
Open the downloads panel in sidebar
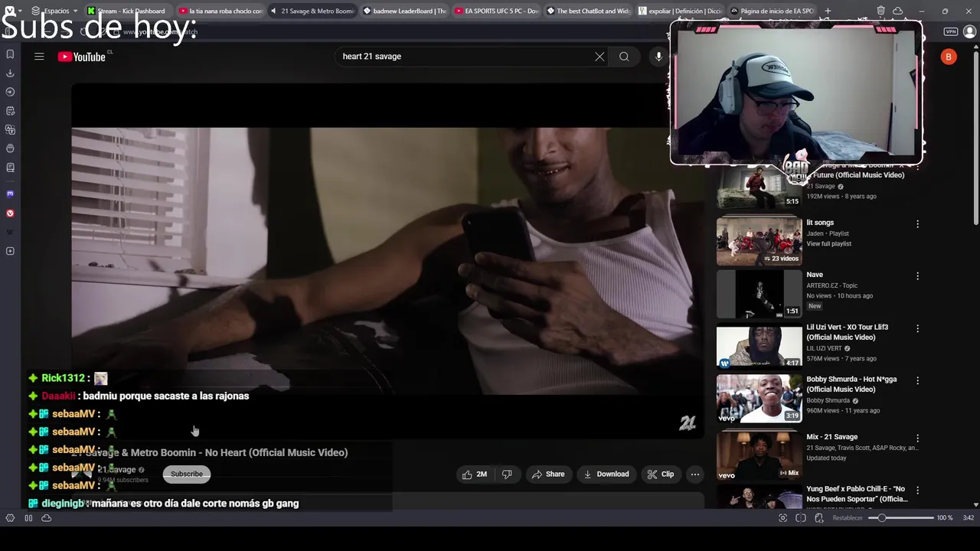coord(10,73)
